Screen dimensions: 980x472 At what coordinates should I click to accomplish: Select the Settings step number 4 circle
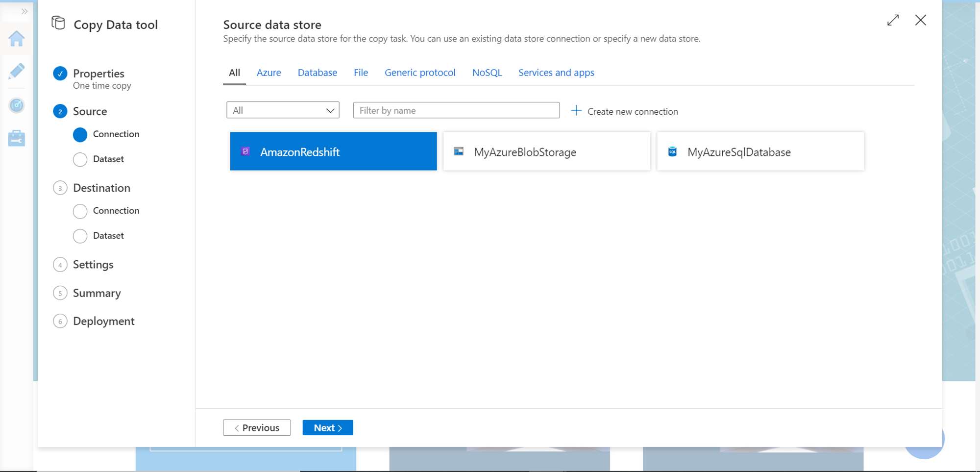(x=60, y=265)
